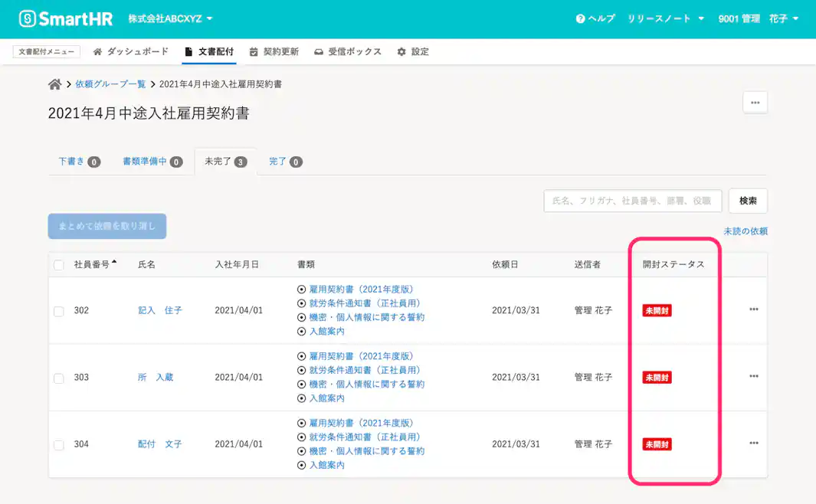Click the ダッシュボード home icon
This screenshot has height=504, width=816.
pos(97,52)
